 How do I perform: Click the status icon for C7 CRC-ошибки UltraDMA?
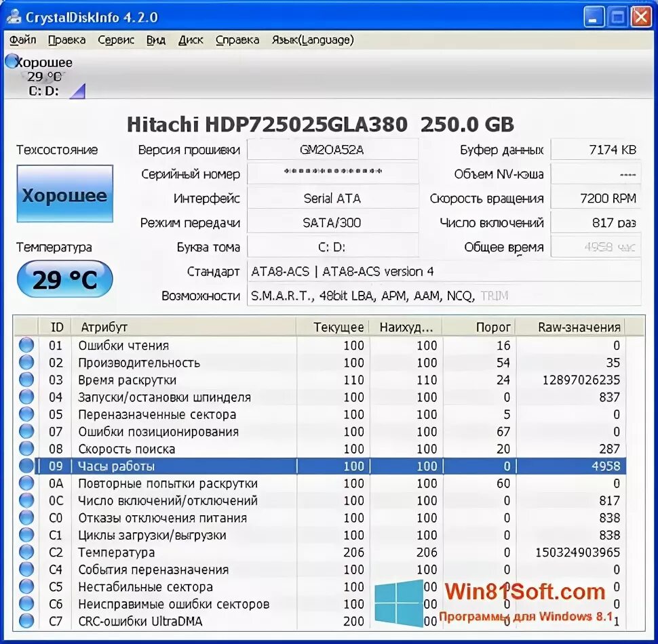click(x=26, y=621)
